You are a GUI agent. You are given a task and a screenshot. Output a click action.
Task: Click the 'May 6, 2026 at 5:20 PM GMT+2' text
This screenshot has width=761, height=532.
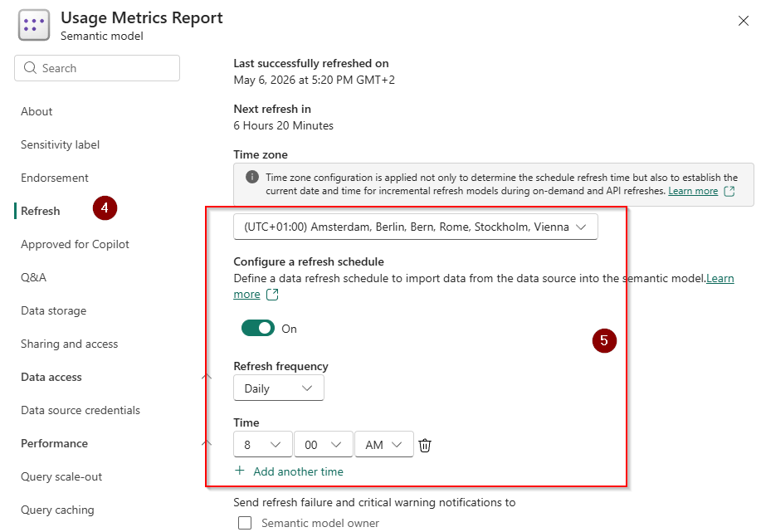coord(314,80)
